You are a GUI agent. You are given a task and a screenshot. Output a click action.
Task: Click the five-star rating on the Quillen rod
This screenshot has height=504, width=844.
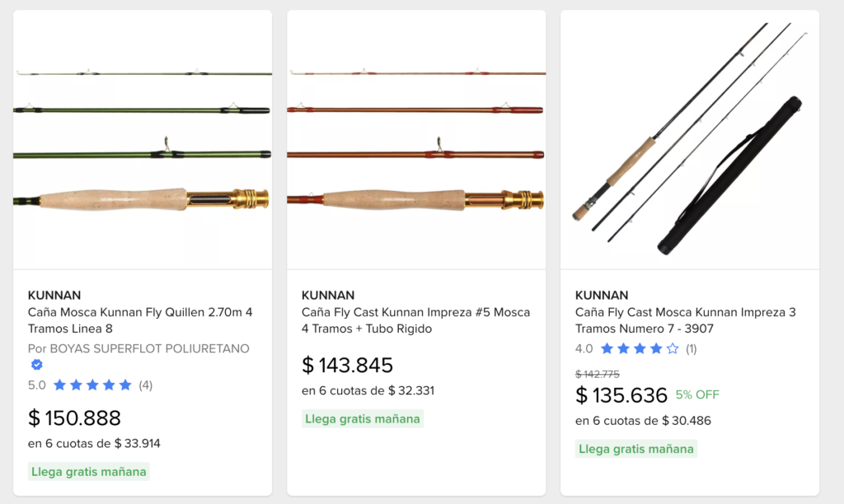coord(92,385)
